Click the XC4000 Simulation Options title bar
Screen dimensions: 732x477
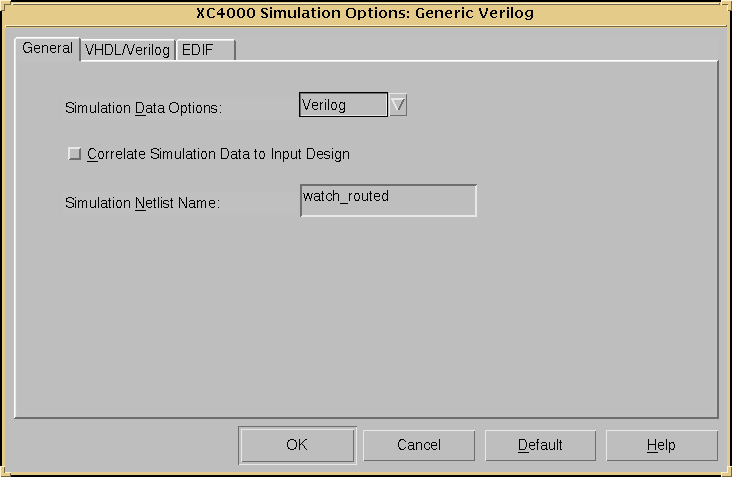point(366,13)
